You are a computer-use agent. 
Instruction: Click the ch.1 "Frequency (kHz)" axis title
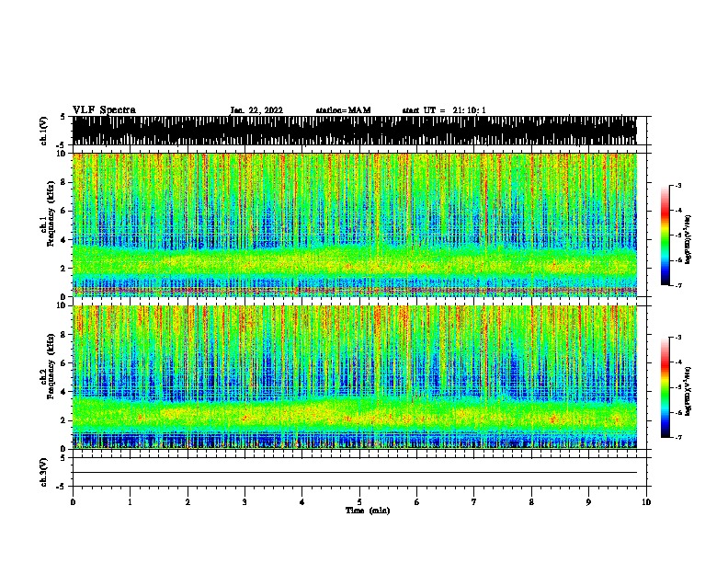[x=51, y=213]
